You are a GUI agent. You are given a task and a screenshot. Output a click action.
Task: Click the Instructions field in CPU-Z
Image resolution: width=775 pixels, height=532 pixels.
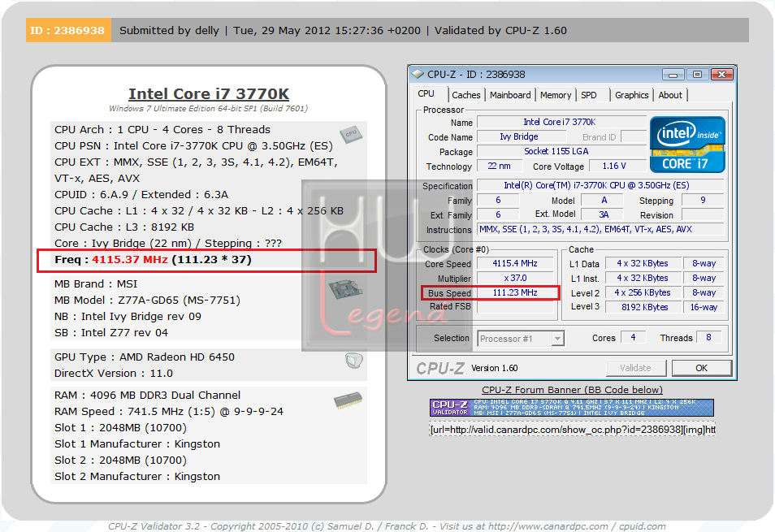(600, 229)
